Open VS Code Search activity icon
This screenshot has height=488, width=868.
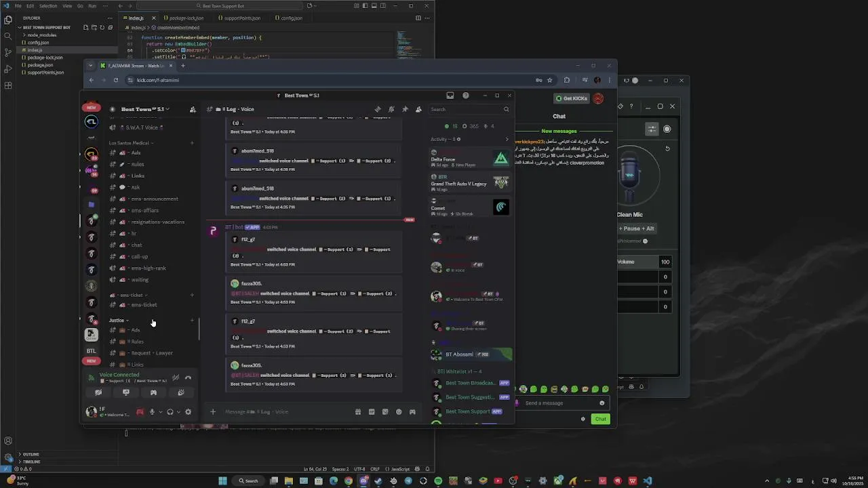pyautogui.click(x=8, y=36)
